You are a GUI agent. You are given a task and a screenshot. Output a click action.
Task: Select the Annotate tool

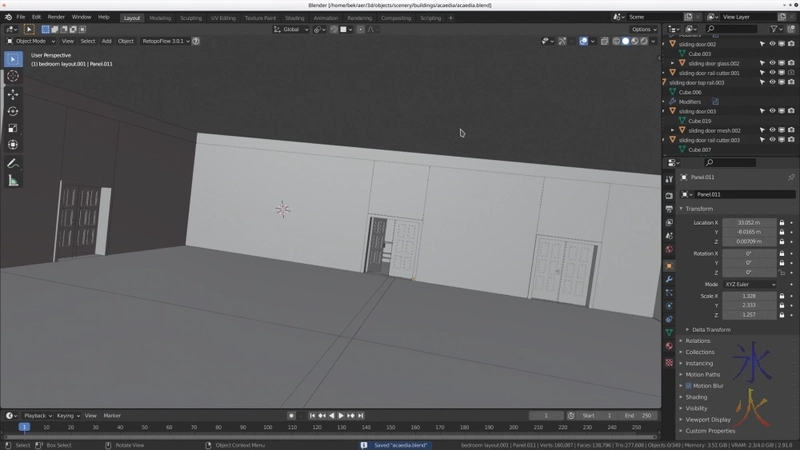pos(13,163)
